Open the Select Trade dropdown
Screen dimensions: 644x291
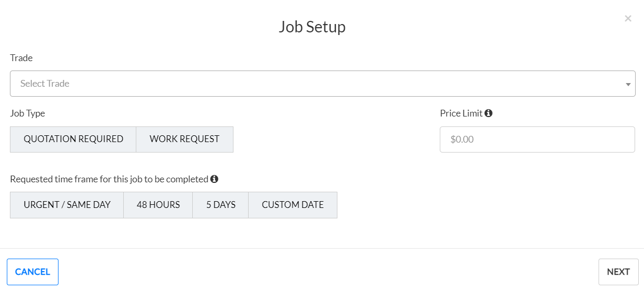pyautogui.click(x=313, y=84)
